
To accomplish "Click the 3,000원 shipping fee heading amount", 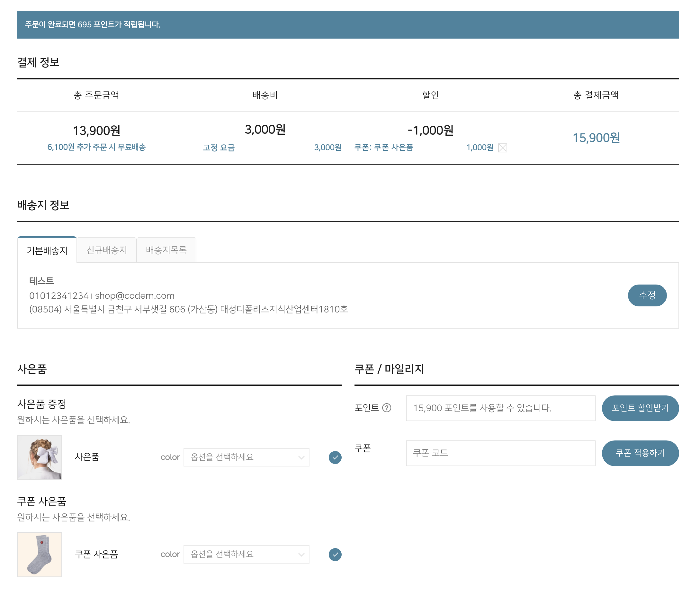I will [x=265, y=129].
